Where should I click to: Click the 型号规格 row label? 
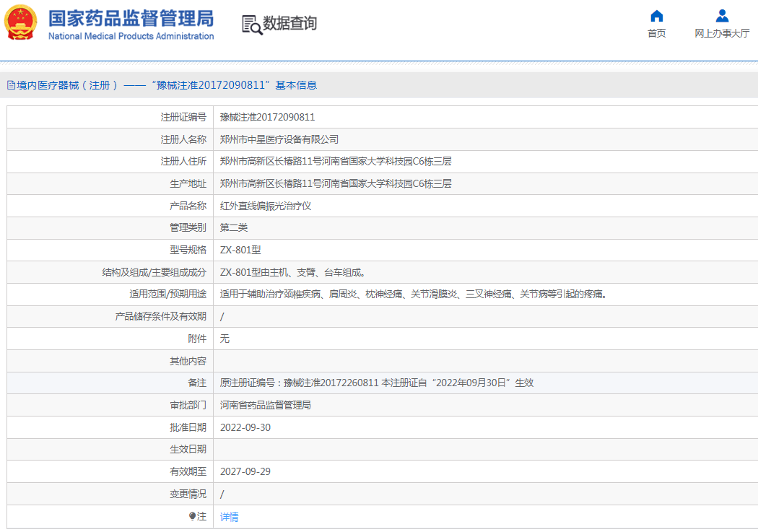tap(188, 250)
